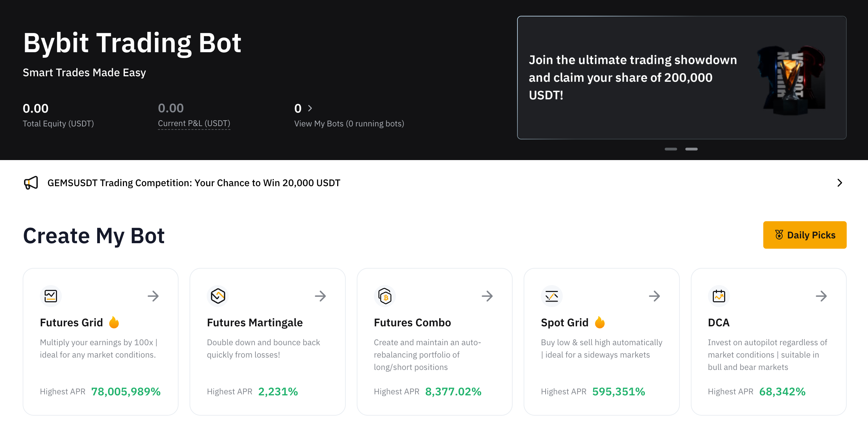
Task: Click the Spot Grid icon
Action: click(x=552, y=296)
